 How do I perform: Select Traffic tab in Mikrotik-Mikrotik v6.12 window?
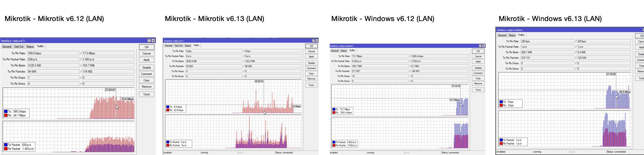[x=40, y=46]
